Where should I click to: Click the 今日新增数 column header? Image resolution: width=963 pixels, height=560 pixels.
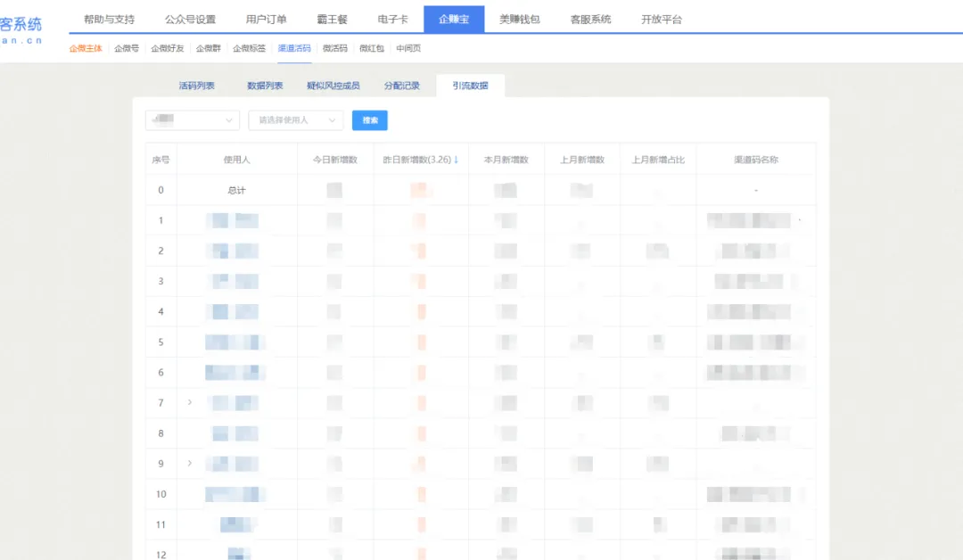tap(335, 160)
